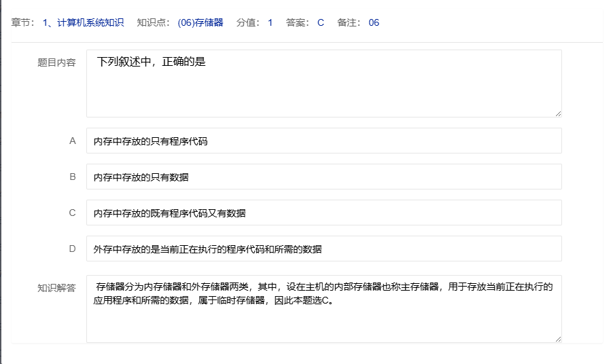Click the 题目内容 field label
The image size is (611, 364).
(56, 62)
